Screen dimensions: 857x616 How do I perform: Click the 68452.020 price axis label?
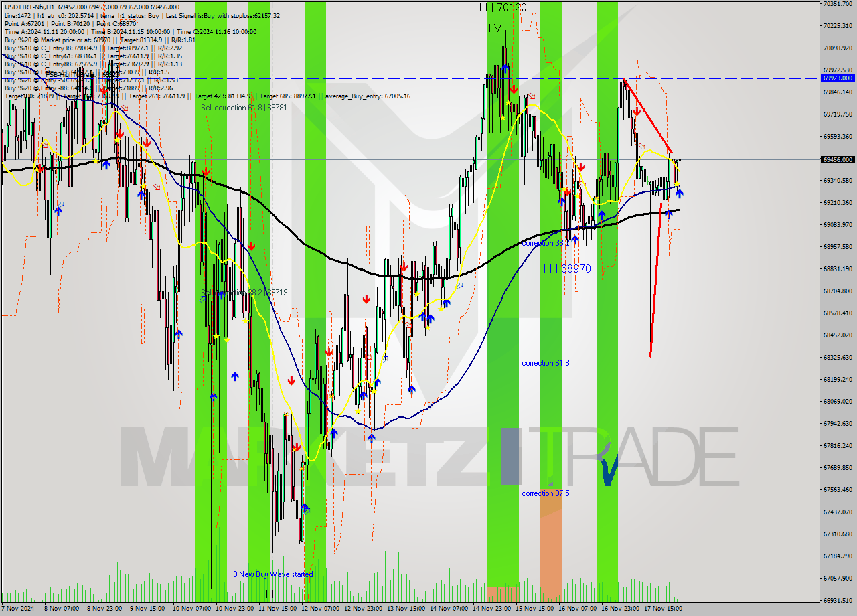(838, 335)
